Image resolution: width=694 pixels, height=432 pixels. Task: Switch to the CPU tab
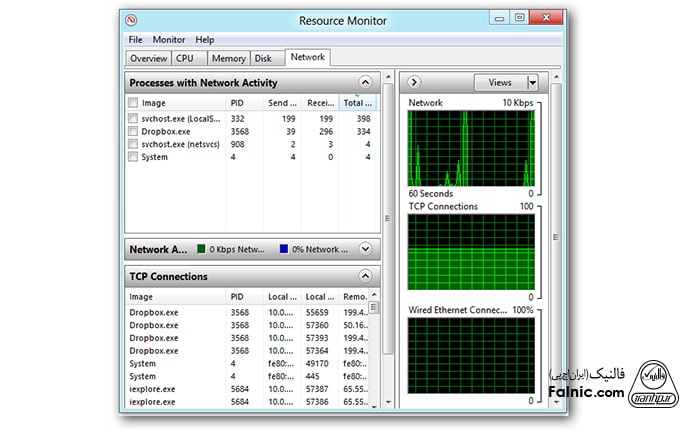[x=185, y=59]
